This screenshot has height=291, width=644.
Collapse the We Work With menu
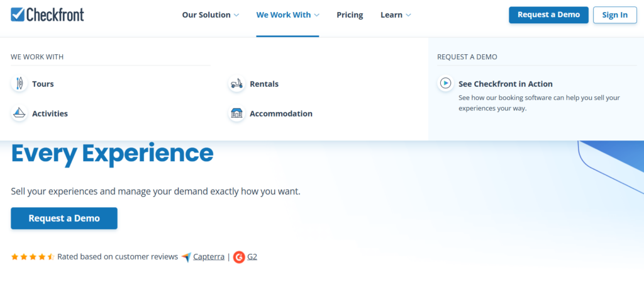click(x=287, y=15)
